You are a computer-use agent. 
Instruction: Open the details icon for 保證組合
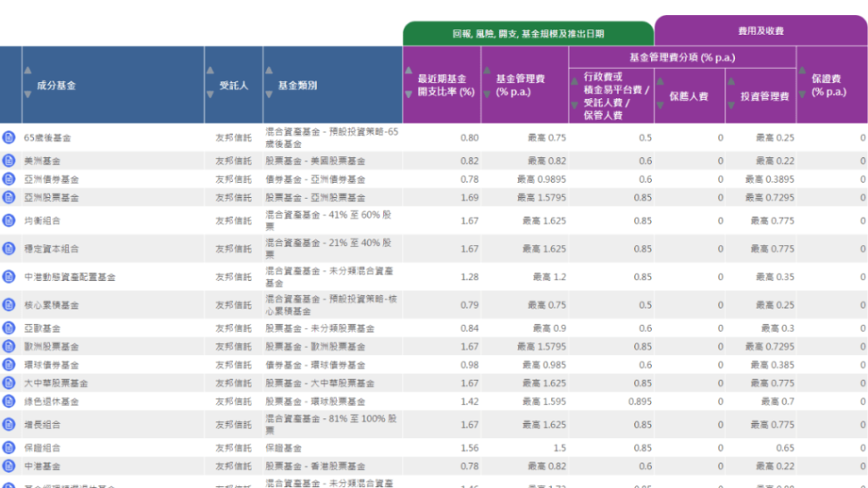coord(9,448)
